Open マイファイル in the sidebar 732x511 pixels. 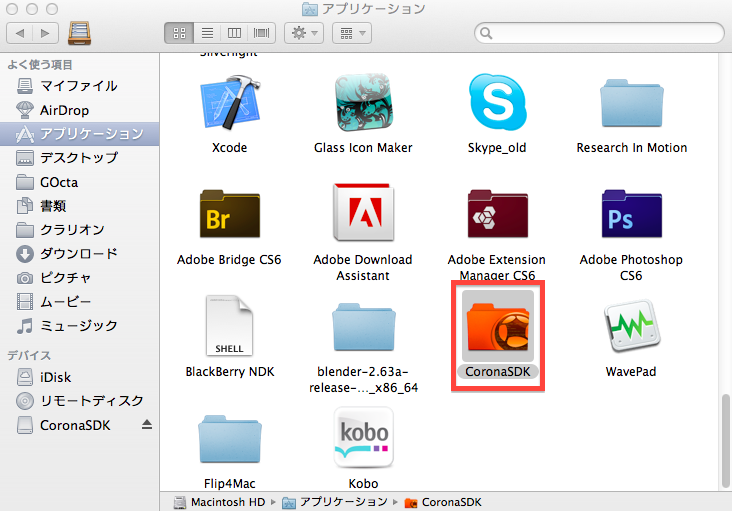tap(79, 86)
